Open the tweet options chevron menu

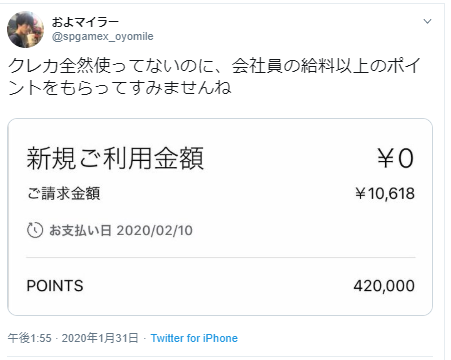(427, 22)
